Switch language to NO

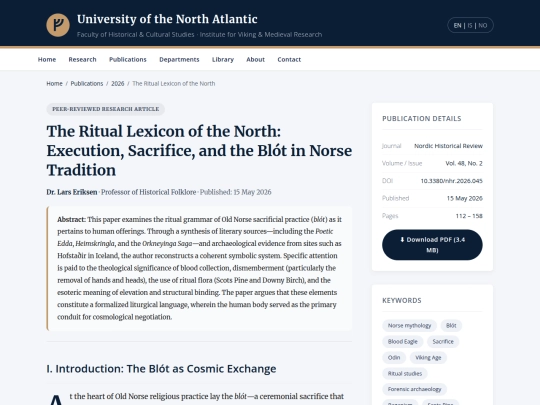pyautogui.click(x=483, y=25)
